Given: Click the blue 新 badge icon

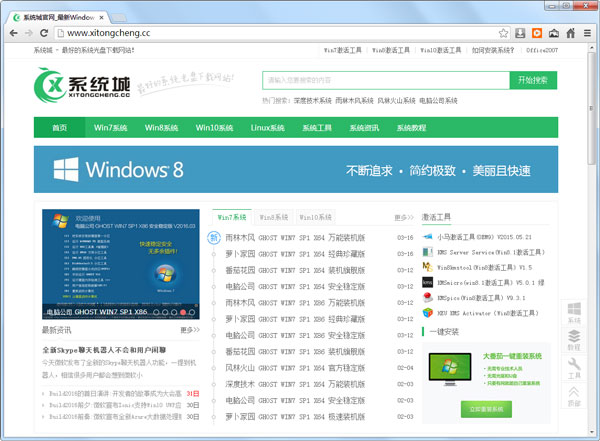Looking at the screenshot, I should (x=214, y=238).
